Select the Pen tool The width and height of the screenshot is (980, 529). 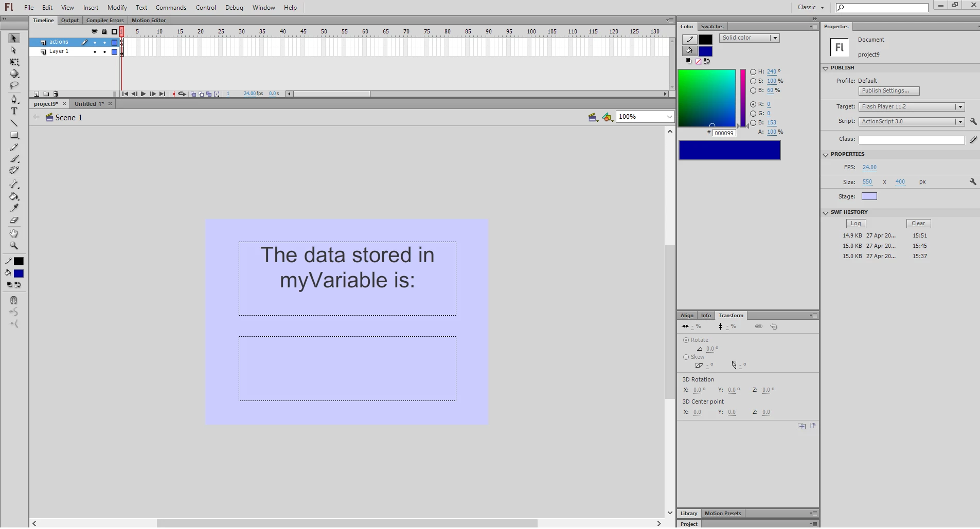(x=14, y=99)
